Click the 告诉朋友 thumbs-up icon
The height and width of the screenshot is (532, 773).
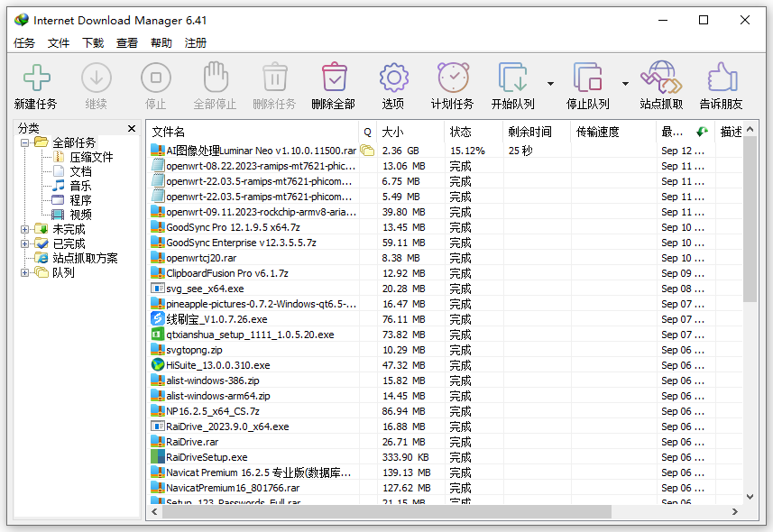point(722,77)
